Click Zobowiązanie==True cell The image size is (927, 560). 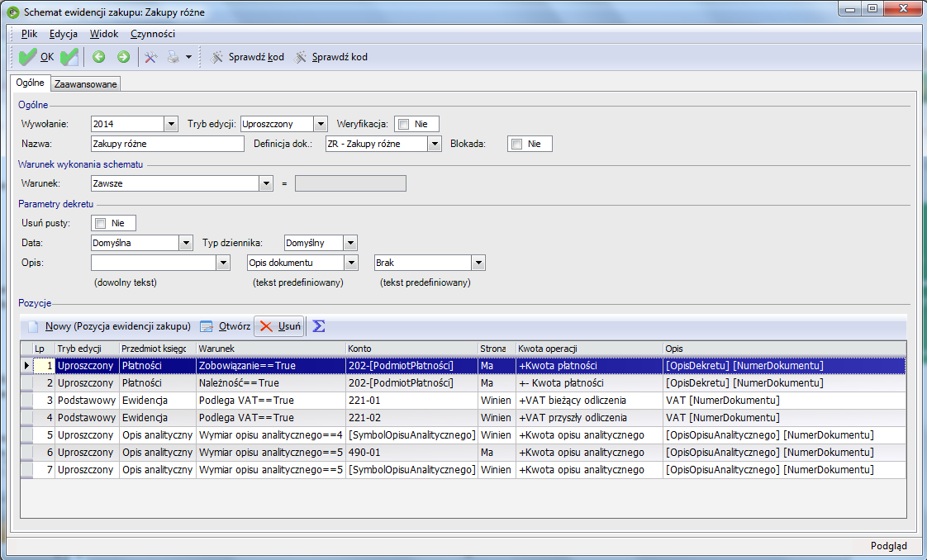[271, 366]
